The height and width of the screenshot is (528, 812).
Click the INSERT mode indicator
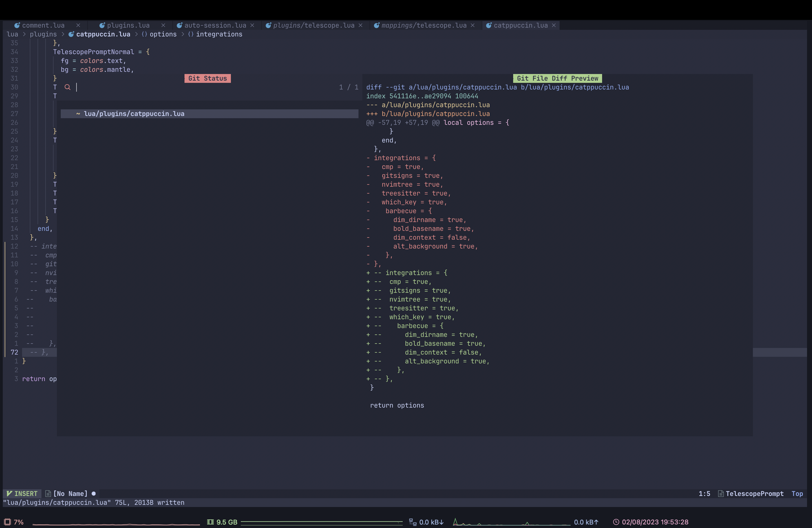point(22,493)
